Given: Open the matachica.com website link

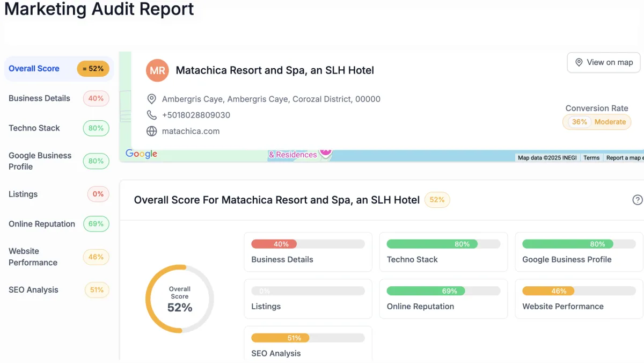Looking at the screenshot, I should [191, 131].
